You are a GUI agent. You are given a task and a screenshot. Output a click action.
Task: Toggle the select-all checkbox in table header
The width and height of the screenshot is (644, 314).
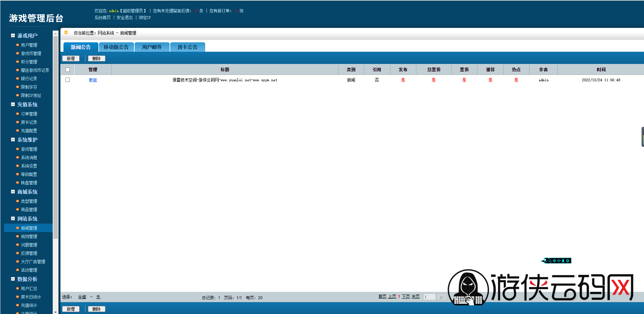(67, 70)
